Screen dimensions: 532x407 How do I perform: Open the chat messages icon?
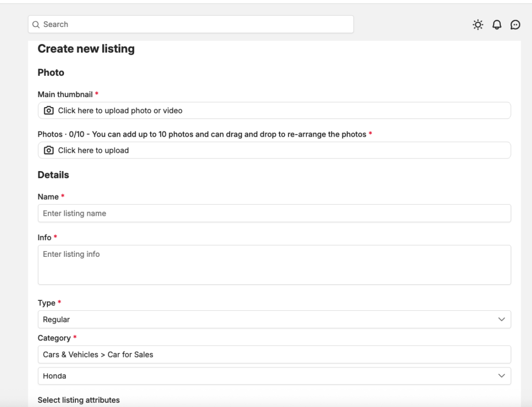pyautogui.click(x=515, y=24)
